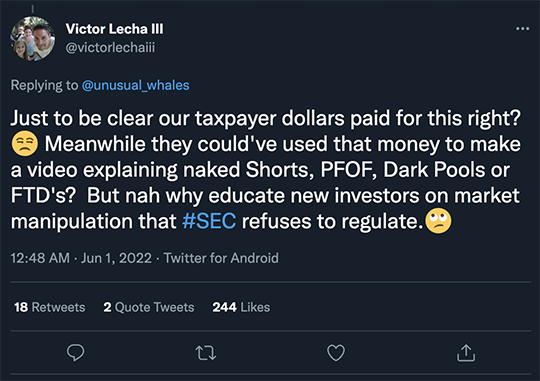Viewport: 540px width, 381px height.
Task: Like the tweet with heart icon
Action: tap(336, 353)
